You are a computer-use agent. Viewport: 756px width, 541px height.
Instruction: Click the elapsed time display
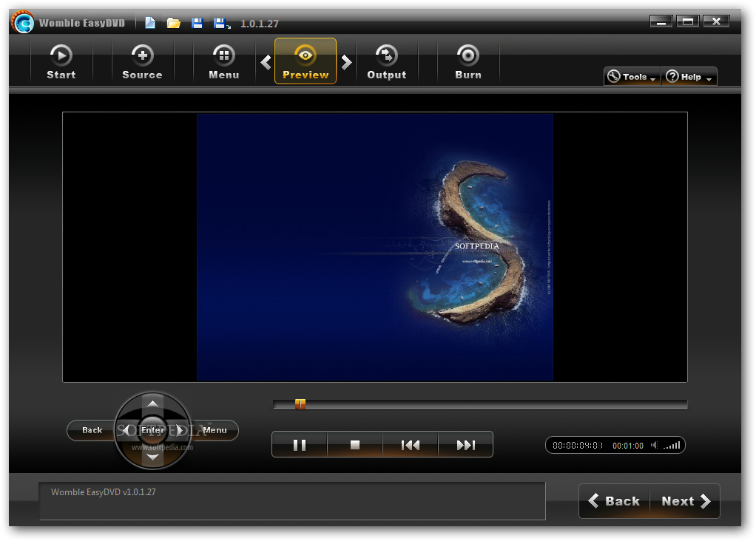[577, 446]
